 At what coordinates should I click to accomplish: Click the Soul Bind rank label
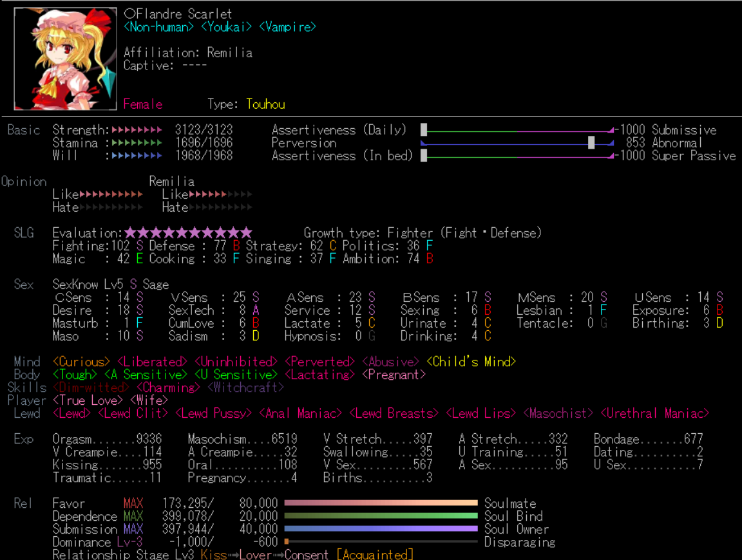point(513,516)
